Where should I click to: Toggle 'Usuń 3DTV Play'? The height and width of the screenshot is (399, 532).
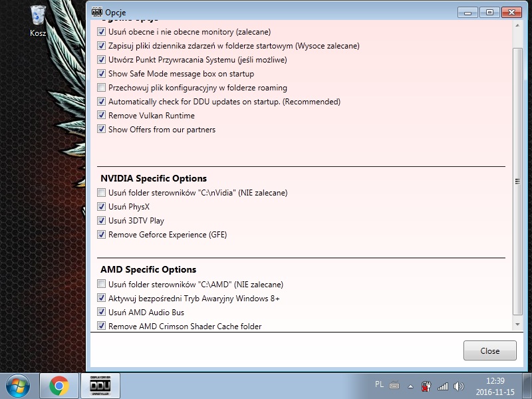[x=102, y=221]
